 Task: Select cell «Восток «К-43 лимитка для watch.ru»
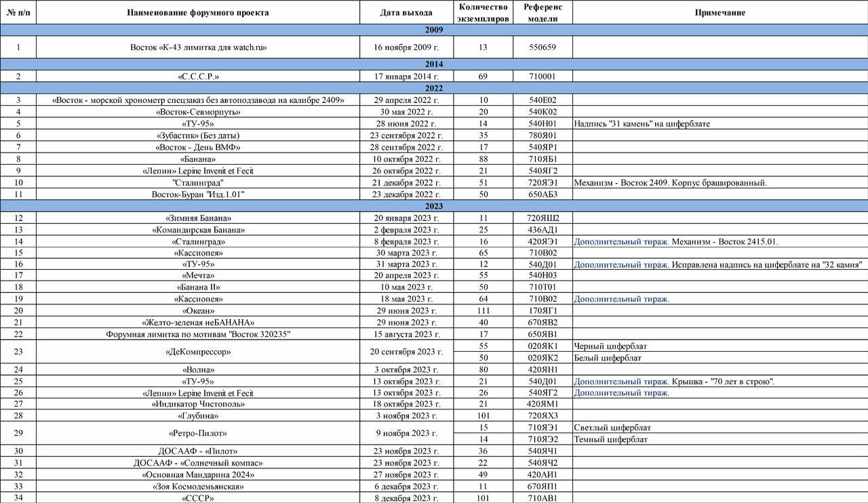click(198, 47)
